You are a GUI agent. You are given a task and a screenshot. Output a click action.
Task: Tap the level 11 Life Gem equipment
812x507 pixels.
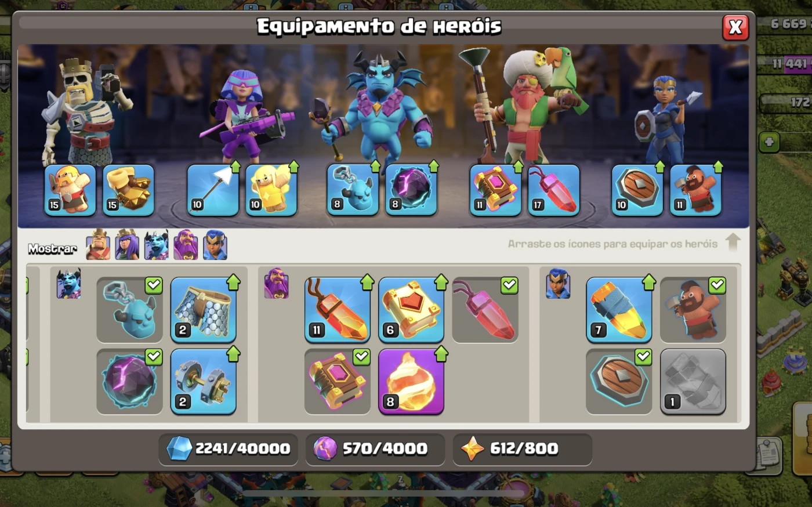[x=337, y=310]
